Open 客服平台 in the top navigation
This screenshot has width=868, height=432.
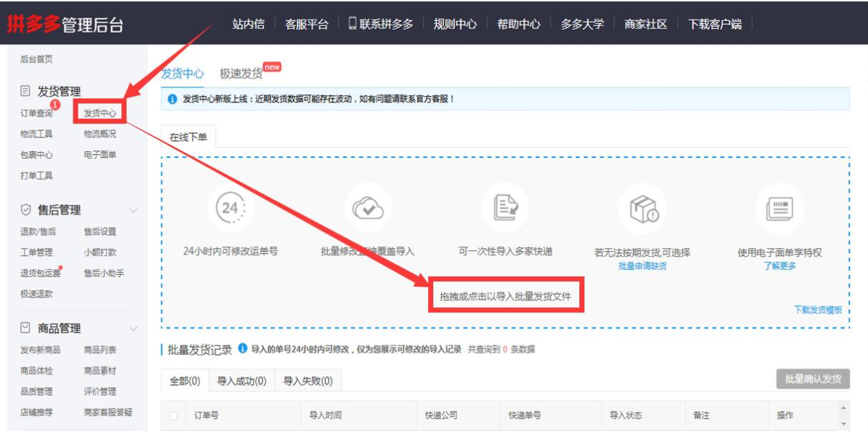click(x=307, y=24)
